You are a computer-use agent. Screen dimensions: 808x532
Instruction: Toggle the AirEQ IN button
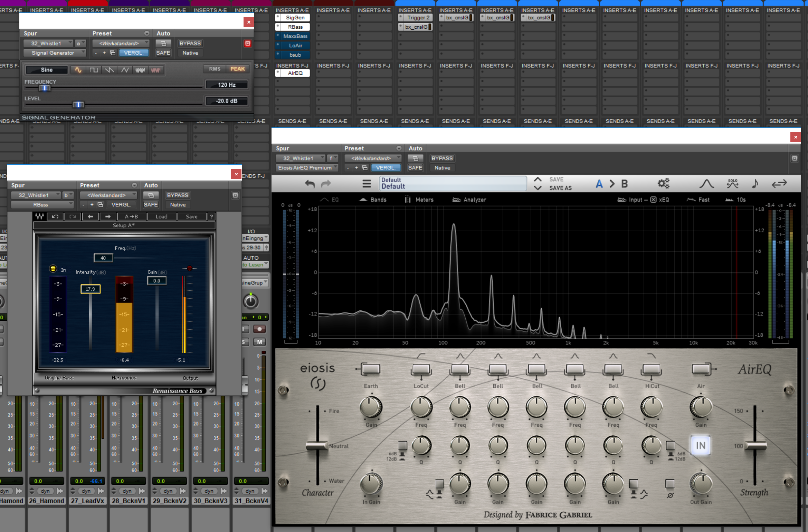(700, 445)
